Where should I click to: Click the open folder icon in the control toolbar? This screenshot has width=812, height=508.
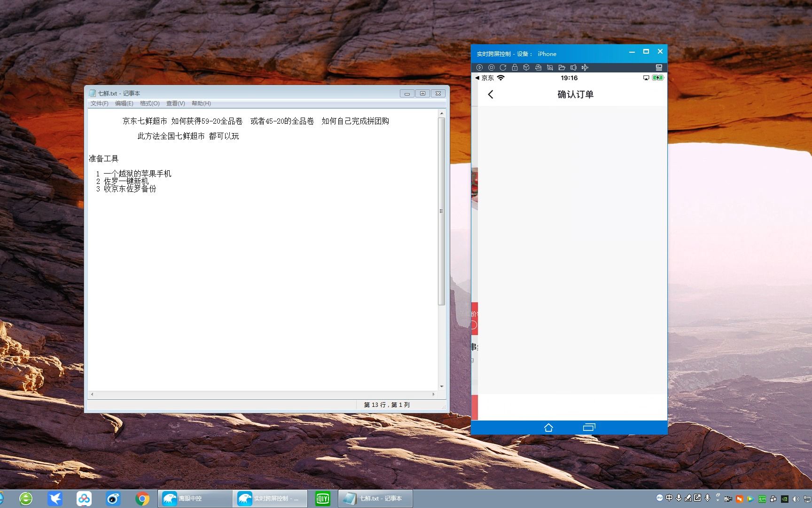pyautogui.click(x=562, y=67)
